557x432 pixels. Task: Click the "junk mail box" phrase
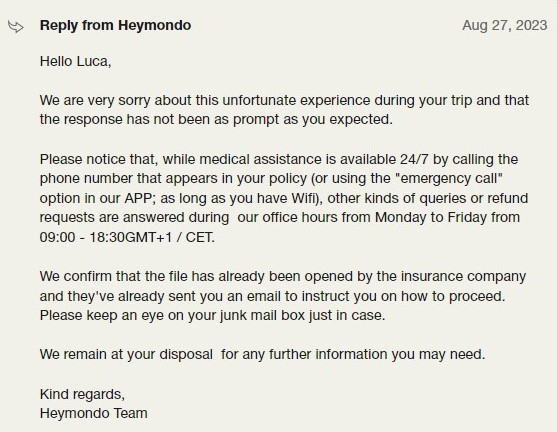pos(262,315)
